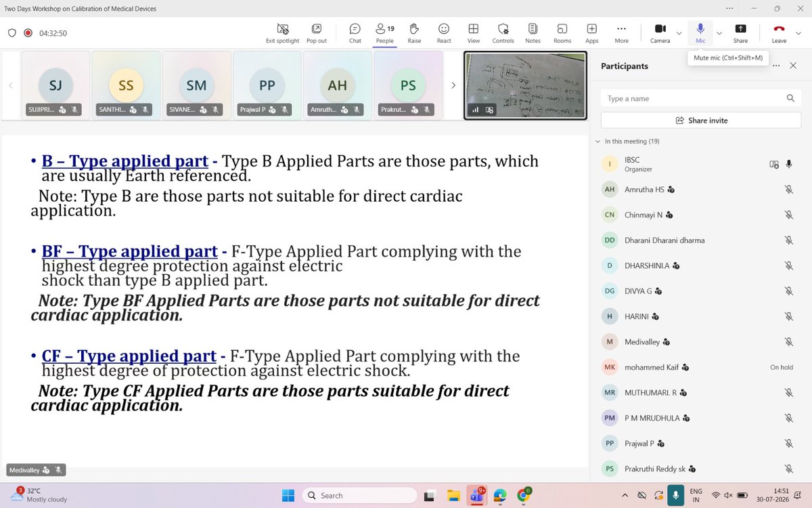The height and width of the screenshot is (508, 812).
Task: Open clock and date 14:51
Action: (x=774, y=495)
